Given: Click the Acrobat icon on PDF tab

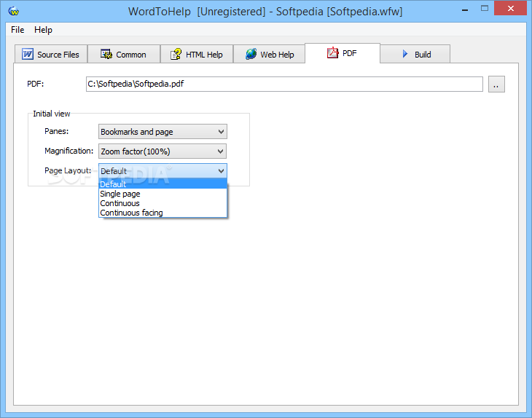Looking at the screenshot, I should click(332, 52).
